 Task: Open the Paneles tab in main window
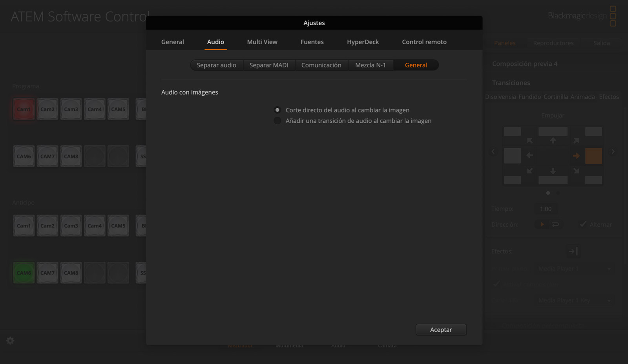click(505, 43)
